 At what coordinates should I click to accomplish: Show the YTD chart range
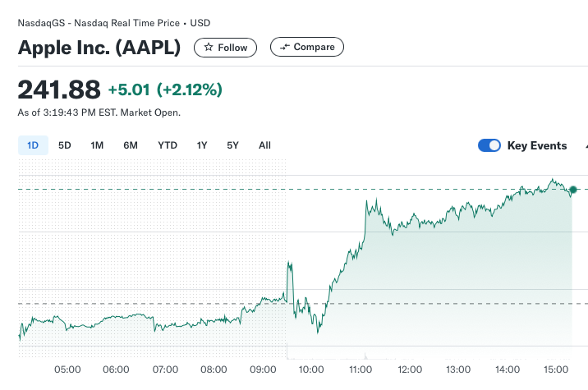point(168,145)
